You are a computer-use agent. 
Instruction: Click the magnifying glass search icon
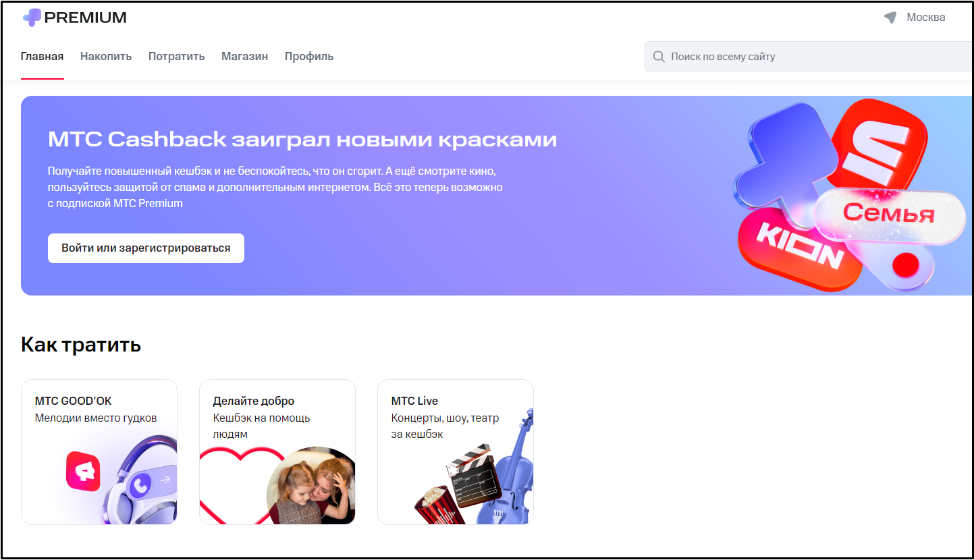pyautogui.click(x=659, y=57)
